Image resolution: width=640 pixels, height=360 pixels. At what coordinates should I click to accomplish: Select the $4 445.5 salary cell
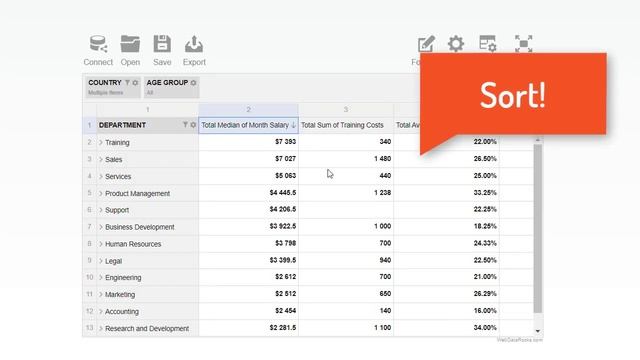tap(248, 193)
